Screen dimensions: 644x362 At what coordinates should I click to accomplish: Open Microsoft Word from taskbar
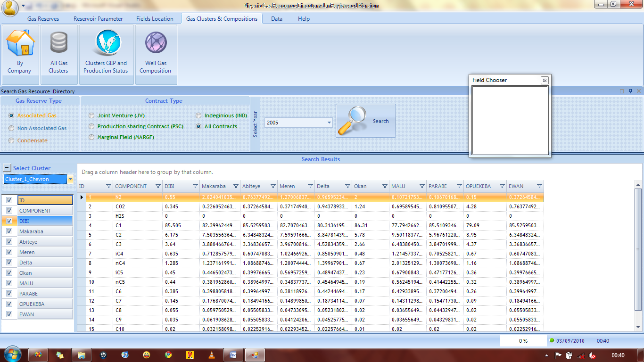tap(233, 355)
